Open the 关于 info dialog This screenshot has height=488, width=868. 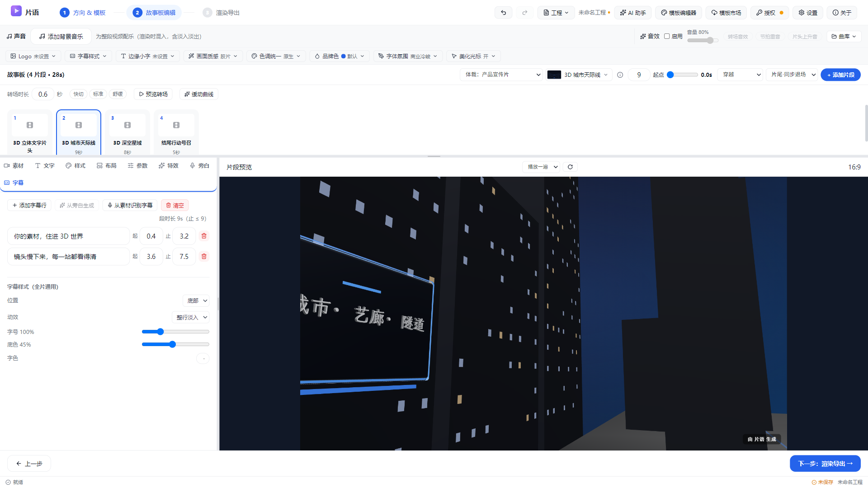842,13
